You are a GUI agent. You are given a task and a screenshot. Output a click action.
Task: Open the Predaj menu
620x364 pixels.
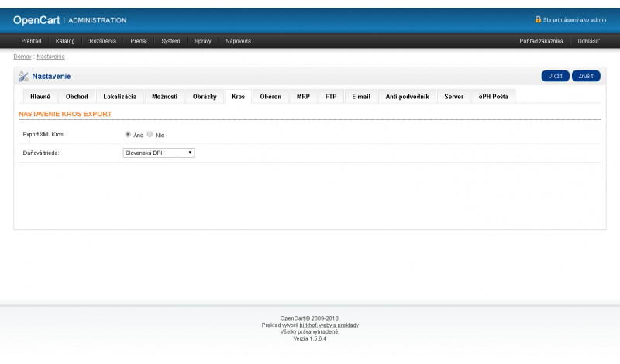[x=139, y=41]
